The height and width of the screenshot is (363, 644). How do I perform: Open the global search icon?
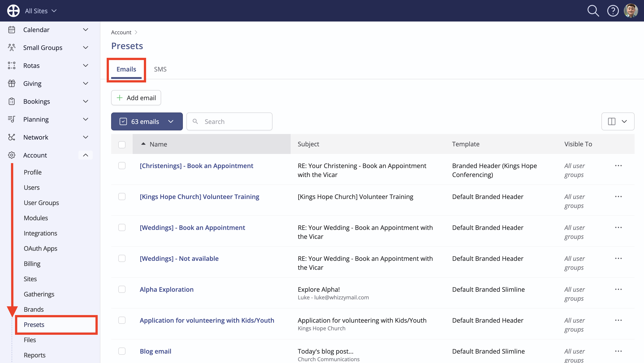tap(593, 11)
